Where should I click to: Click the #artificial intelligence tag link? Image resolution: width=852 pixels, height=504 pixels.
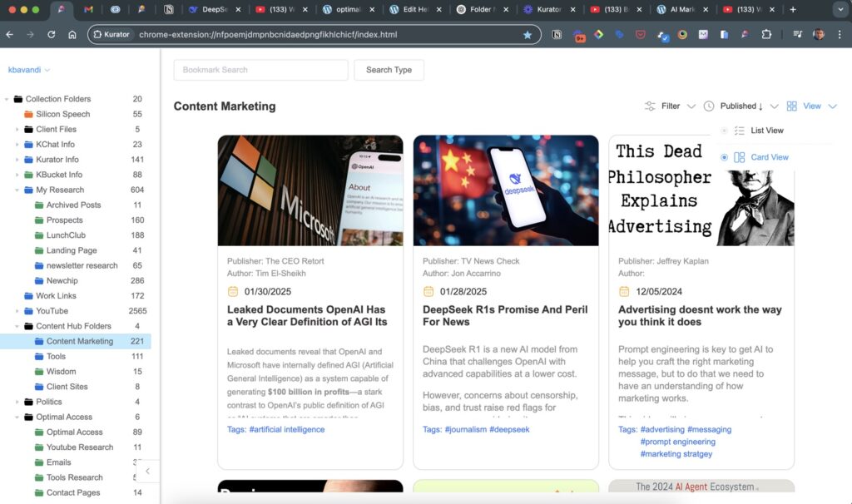click(x=286, y=430)
